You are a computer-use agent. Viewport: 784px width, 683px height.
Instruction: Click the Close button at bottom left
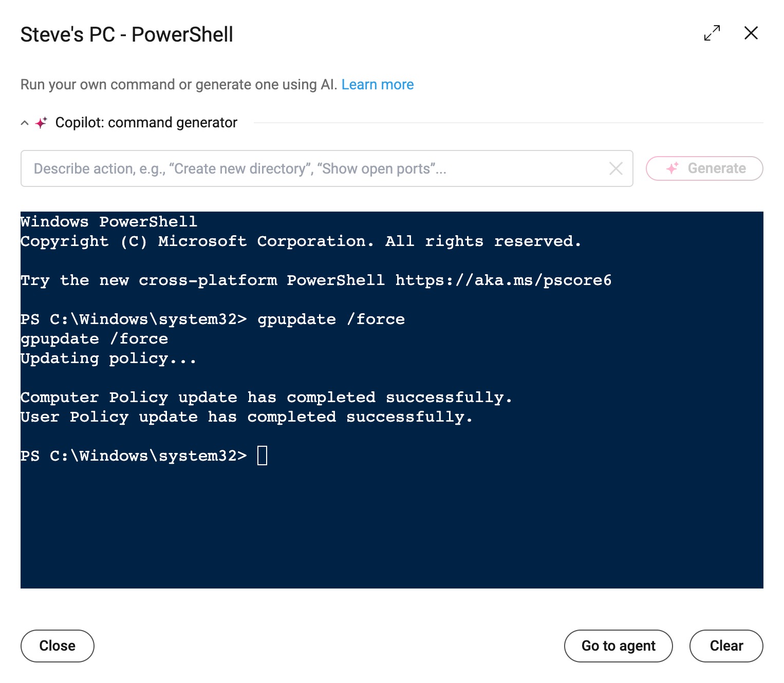coord(58,646)
